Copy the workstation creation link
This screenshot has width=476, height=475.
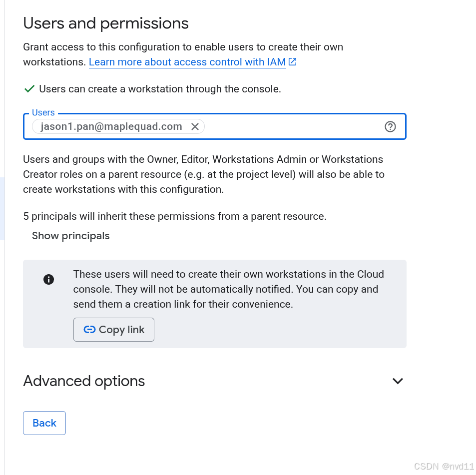pos(114,330)
